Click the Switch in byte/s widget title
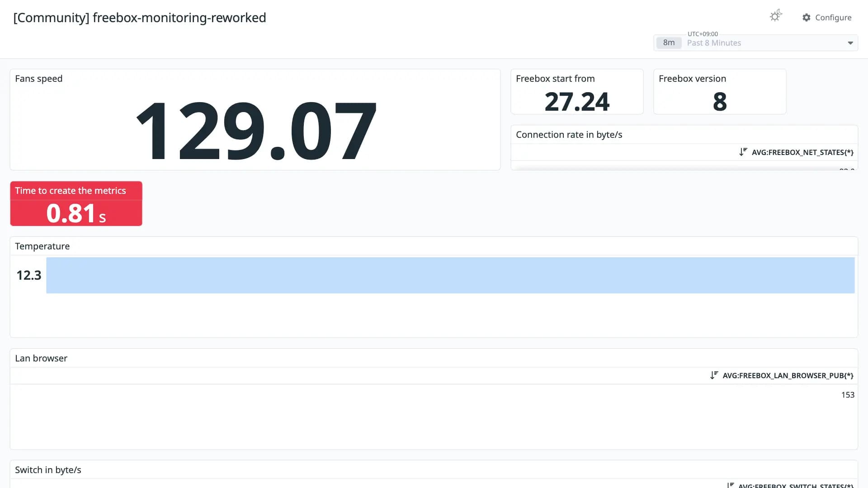Image resolution: width=868 pixels, height=488 pixels. pyautogui.click(x=48, y=470)
